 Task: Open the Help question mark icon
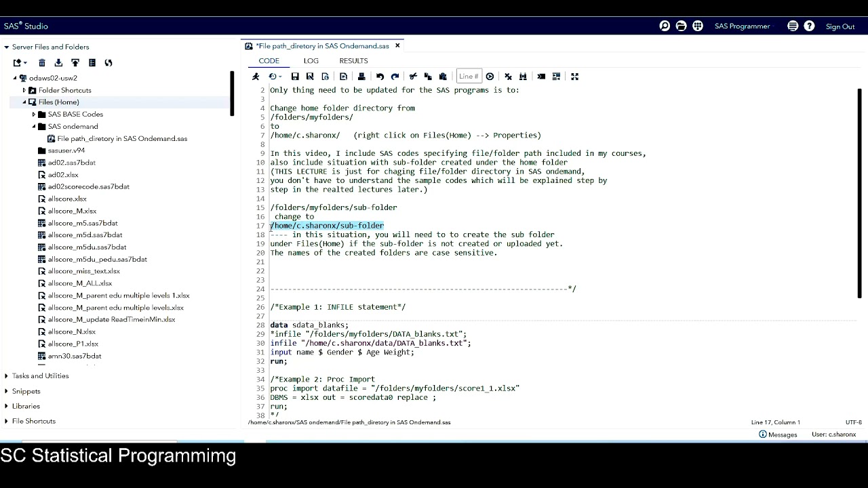809,26
